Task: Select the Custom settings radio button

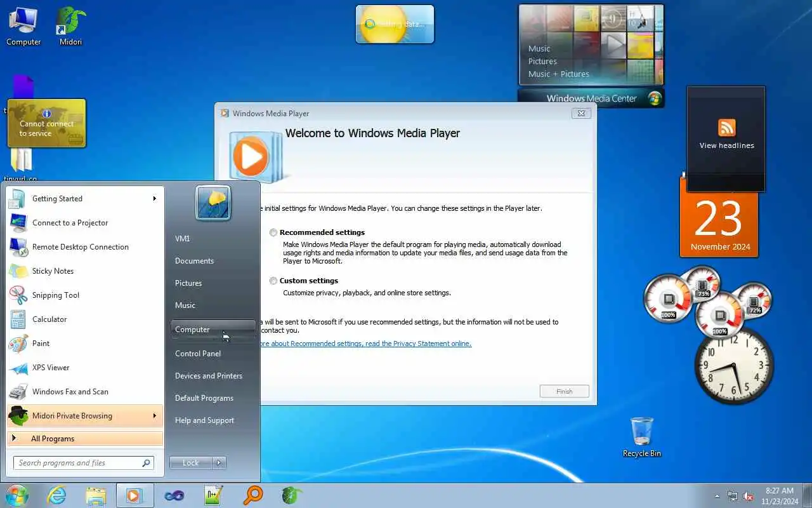Action: click(273, 281)
